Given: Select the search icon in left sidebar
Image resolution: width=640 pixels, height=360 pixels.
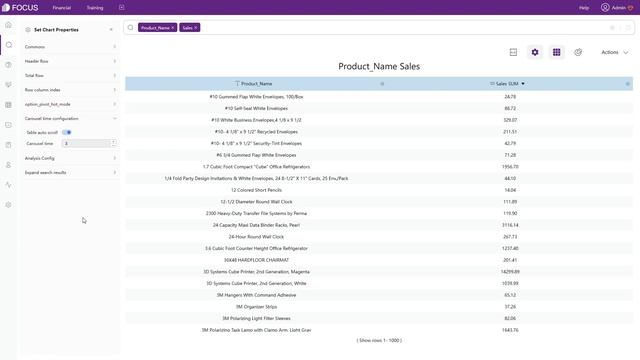Looking at the screenshot, I should pyautogui.click(x=9, y=45).
